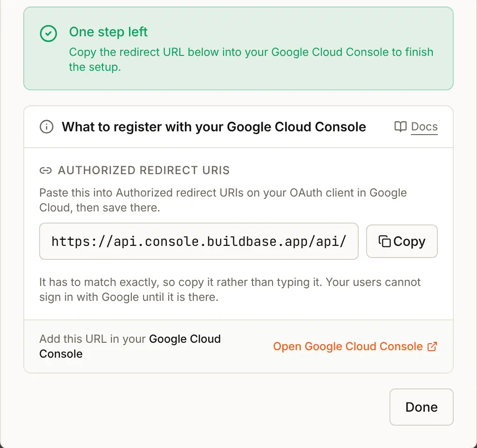Click 'Add this URL in your Google Cloud Console' text
This screenshot has height=448, width=477.
coord(130,346)
